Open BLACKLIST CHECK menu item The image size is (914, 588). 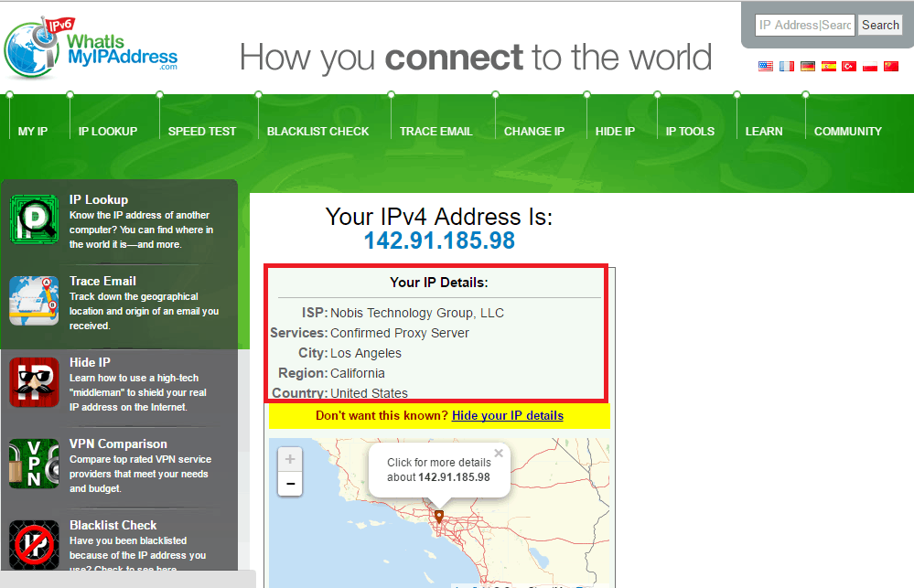tap(317, 132)
